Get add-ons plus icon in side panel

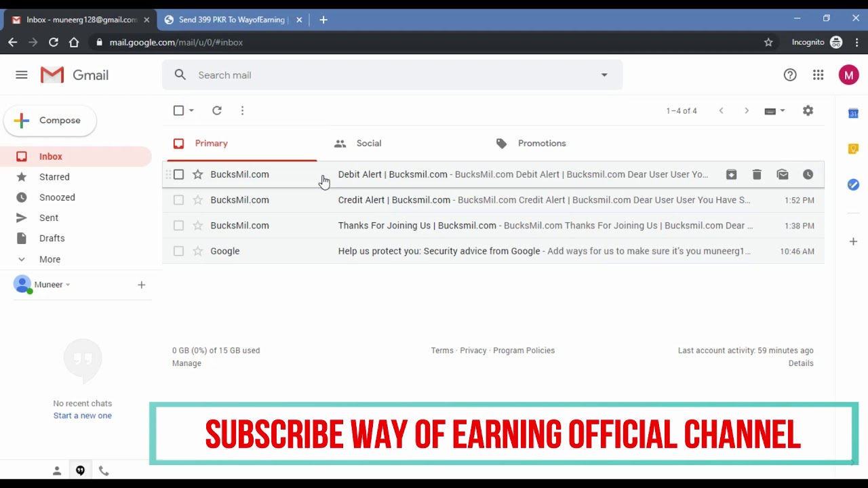(x=853, y=241)
